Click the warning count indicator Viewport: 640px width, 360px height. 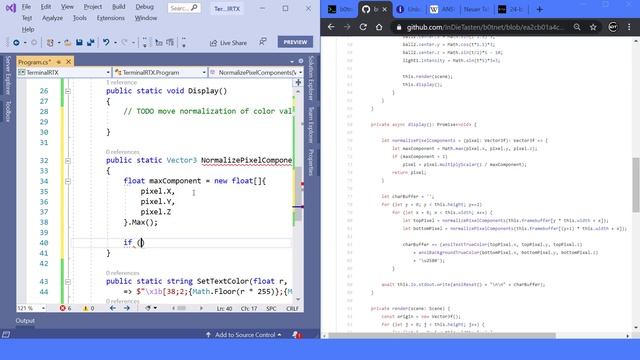click(89, 308)
